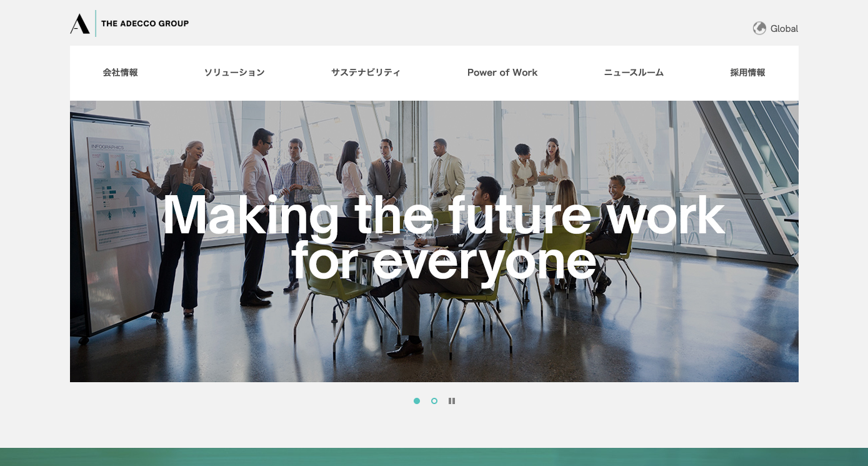Expand the ニュースルーム navigation menu
The image size is (868, 466).
pyautogui.click(x=634, y=73)
